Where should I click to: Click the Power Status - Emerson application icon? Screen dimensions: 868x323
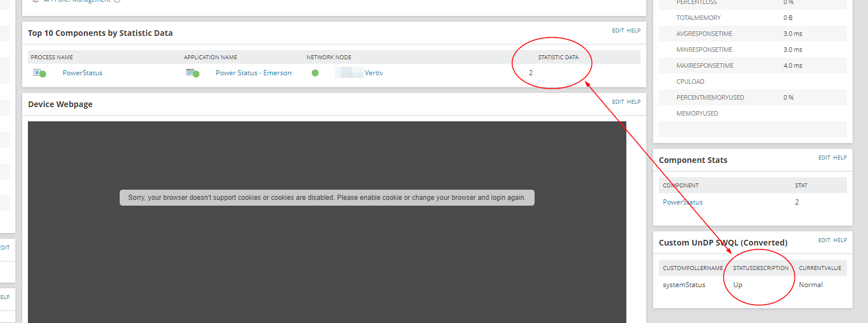[193, 73]
